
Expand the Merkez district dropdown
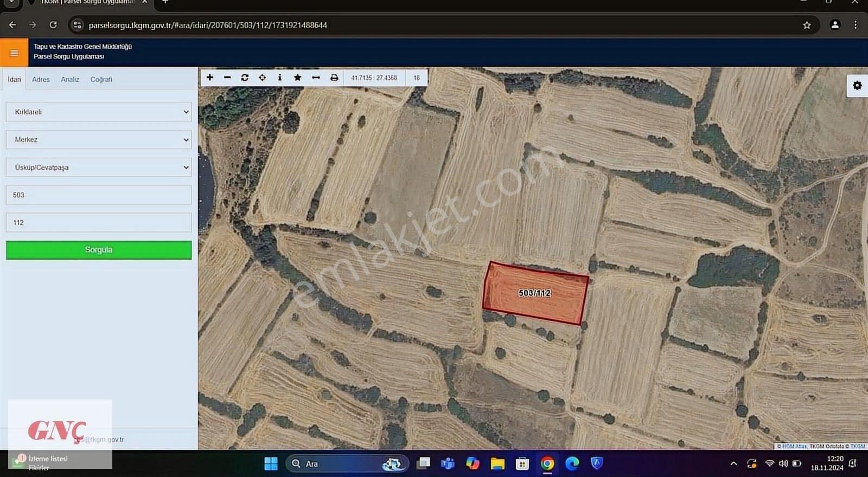click(x=99, y=139)
